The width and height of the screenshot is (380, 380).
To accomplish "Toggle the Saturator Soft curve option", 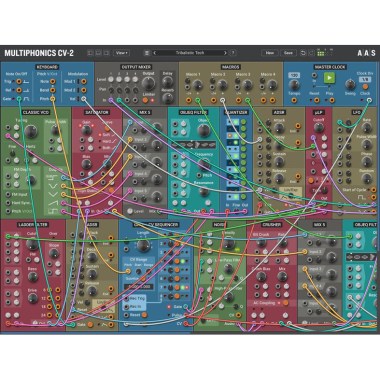I will [x=100, y=135].
